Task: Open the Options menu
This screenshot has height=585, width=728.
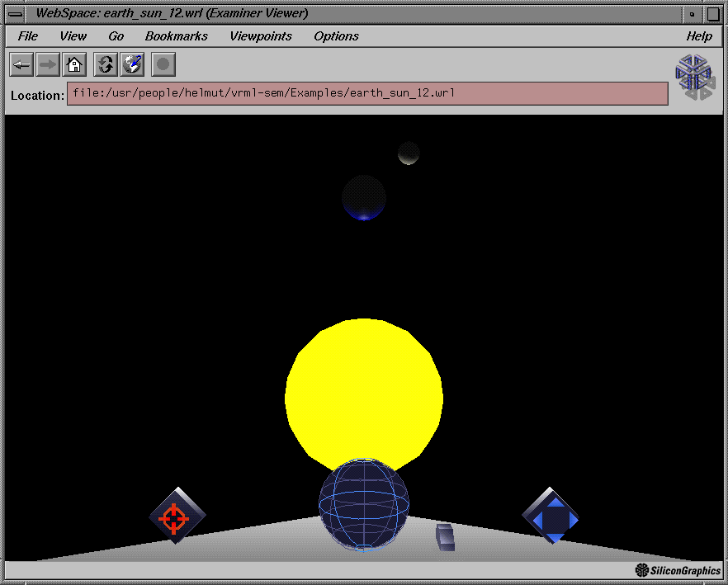Action: 336,36
